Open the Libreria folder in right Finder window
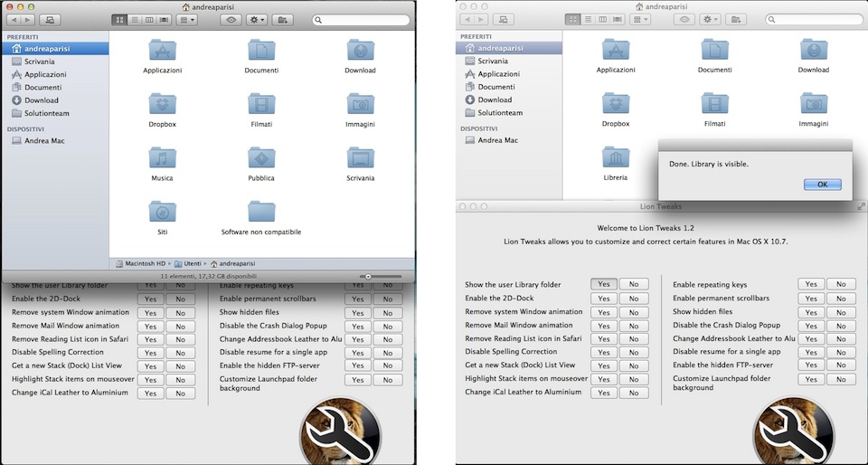The image size is (868, 465). coord(616,157)
